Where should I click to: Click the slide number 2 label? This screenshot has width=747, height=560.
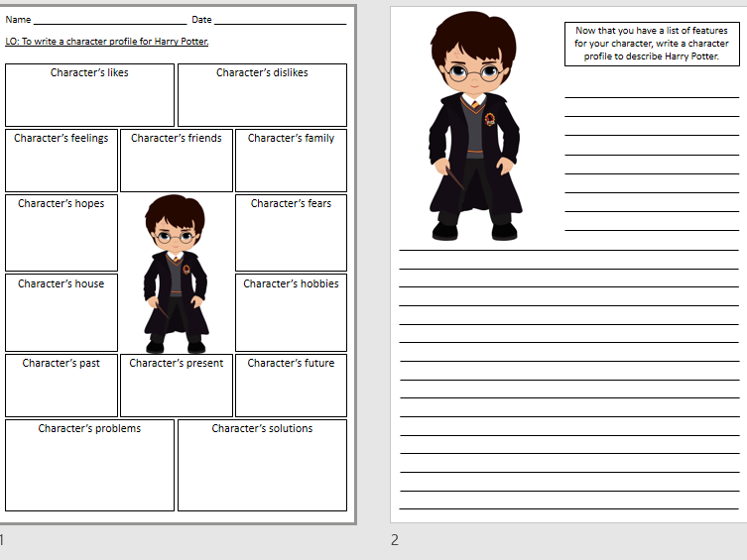click(x=395, y=540)
